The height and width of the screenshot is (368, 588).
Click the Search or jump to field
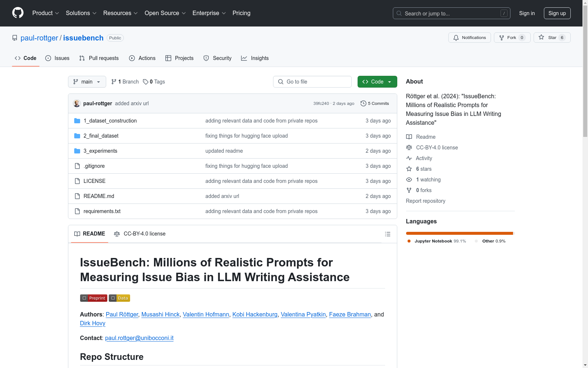[x=452, y=13]
